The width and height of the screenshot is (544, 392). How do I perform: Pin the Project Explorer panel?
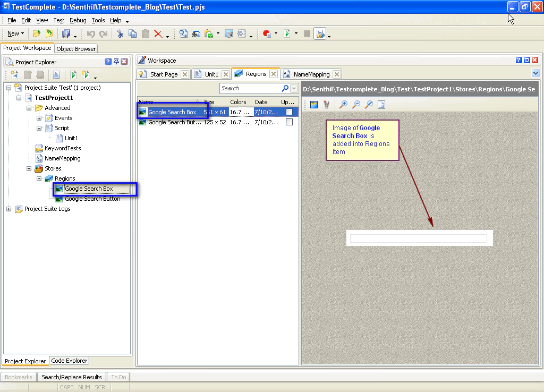tap(116, 62)
